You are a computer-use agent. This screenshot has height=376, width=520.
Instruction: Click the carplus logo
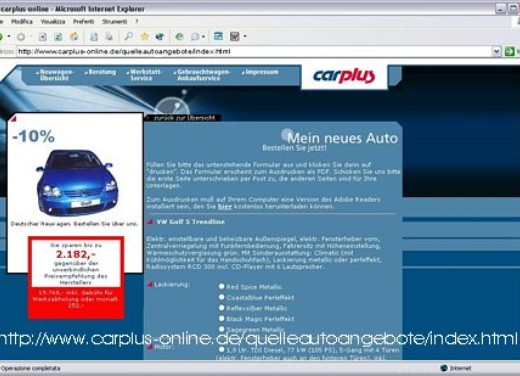click(x=344, y=76)
